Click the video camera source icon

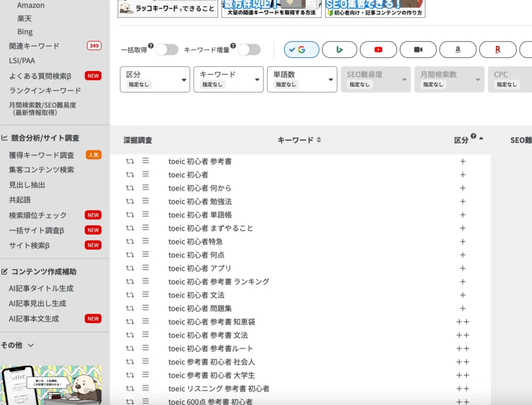[x=418, y=49]
